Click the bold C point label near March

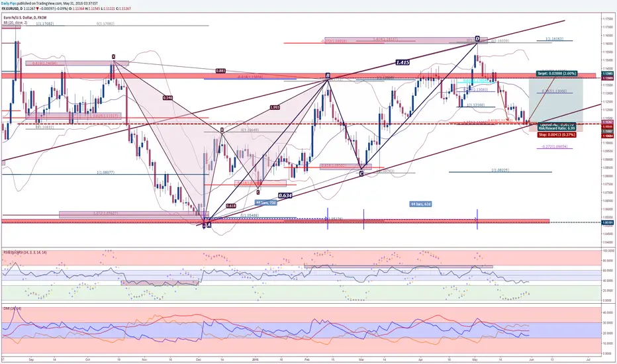coord(361,173)
